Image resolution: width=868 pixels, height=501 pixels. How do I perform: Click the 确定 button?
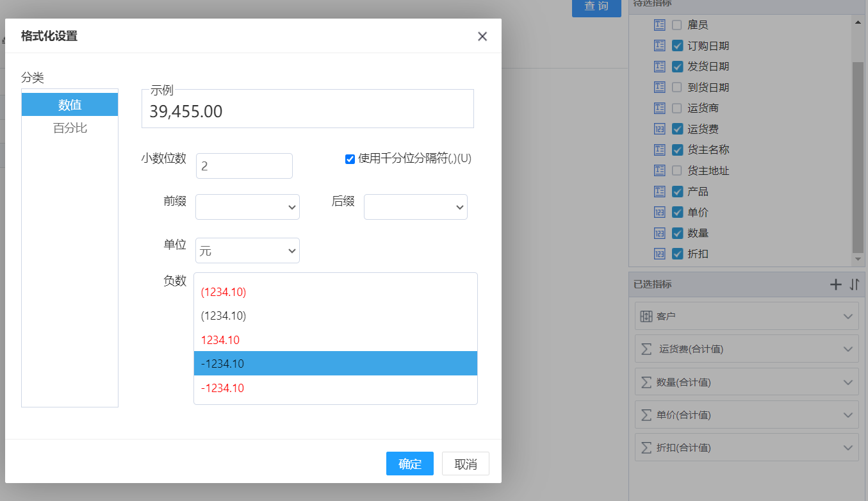(x=409, y=464)
